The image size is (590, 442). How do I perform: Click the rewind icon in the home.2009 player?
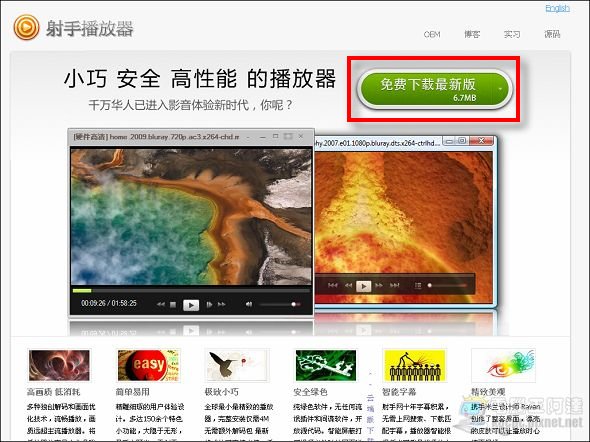coord(161,304)
